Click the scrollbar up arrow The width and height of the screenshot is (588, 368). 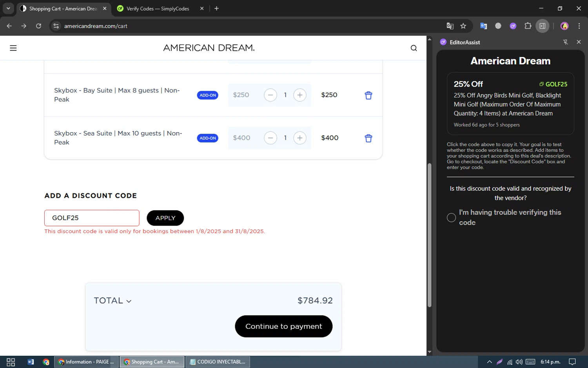[x=429, y=39]
